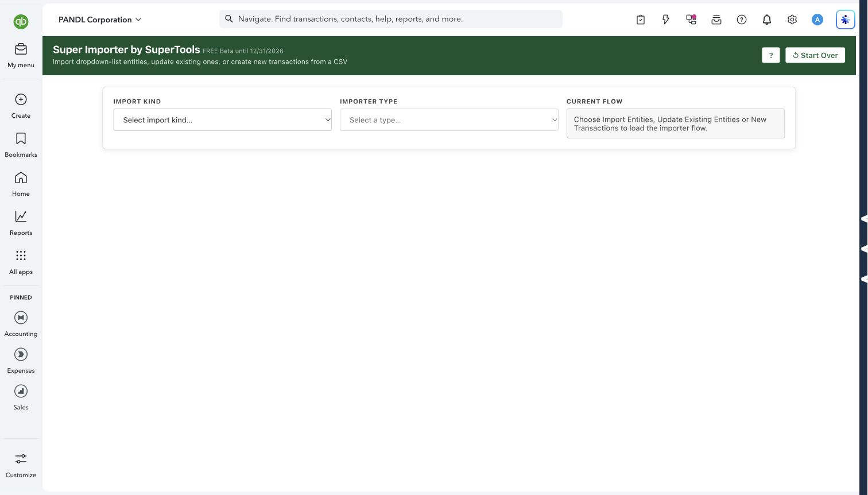The image size is (868, 495).
Task: Open the Import Kind dropdown
Action: pyautogui.click(x=223, y=120)
